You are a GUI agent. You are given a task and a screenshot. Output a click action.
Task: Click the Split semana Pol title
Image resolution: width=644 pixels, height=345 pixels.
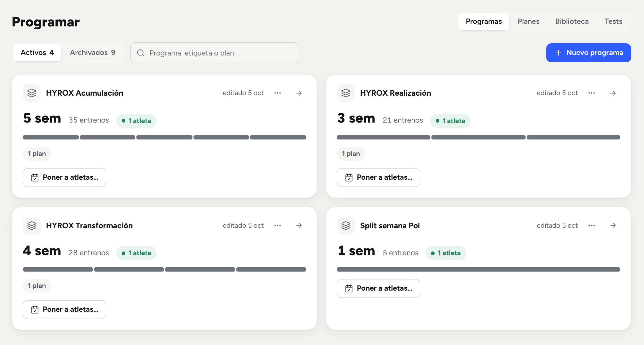tap(390, 226)
